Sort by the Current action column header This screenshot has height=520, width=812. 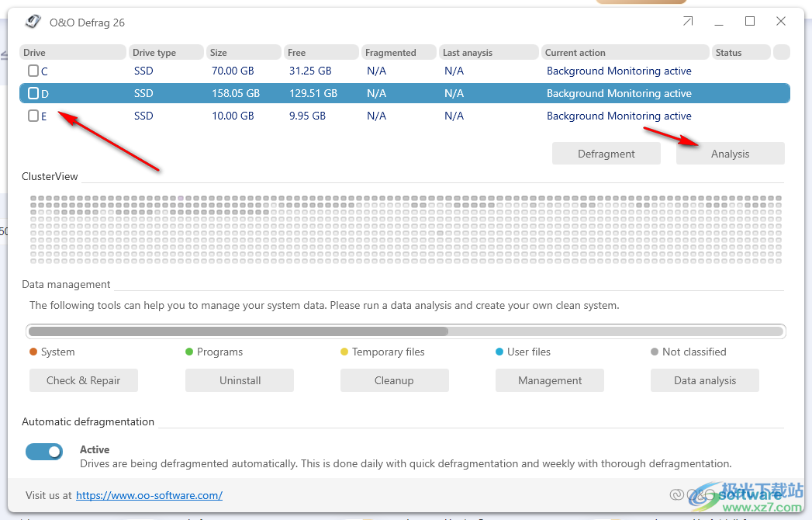[x=625, y=52]
